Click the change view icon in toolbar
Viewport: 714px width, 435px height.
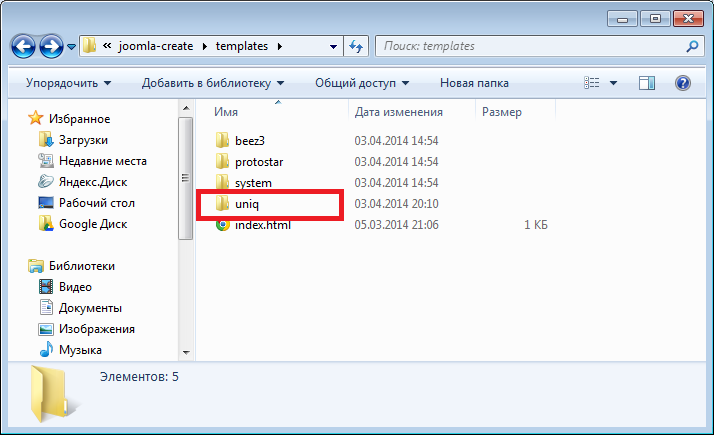tap(593, 83)
